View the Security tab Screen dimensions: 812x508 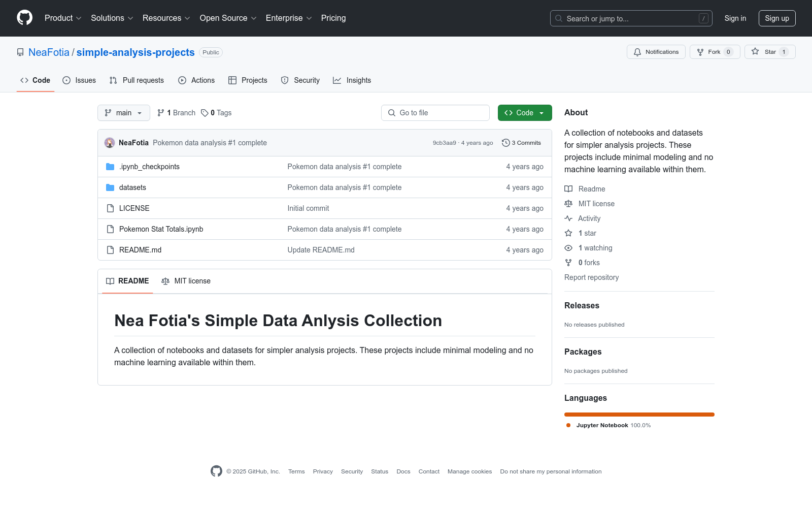point(300,80)
